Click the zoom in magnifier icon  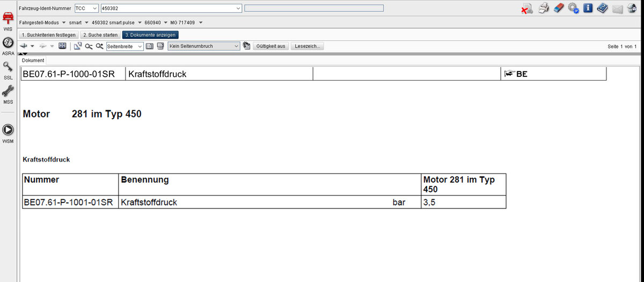(x=99, y=46)
